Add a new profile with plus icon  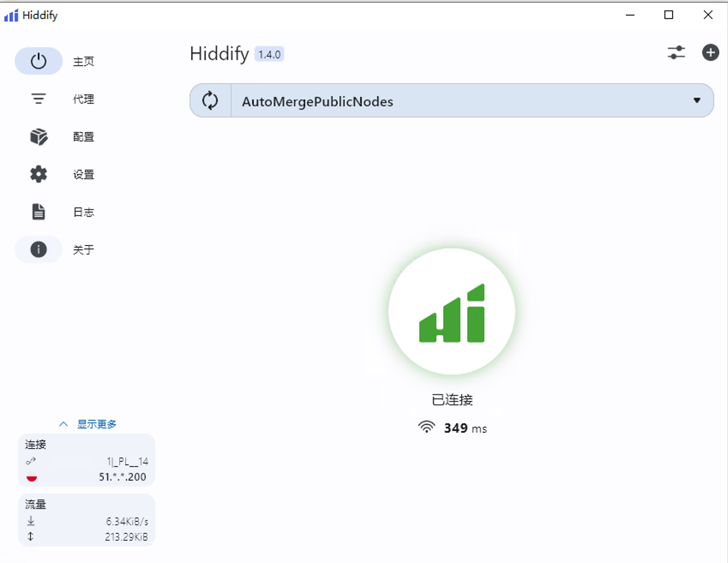710,53
